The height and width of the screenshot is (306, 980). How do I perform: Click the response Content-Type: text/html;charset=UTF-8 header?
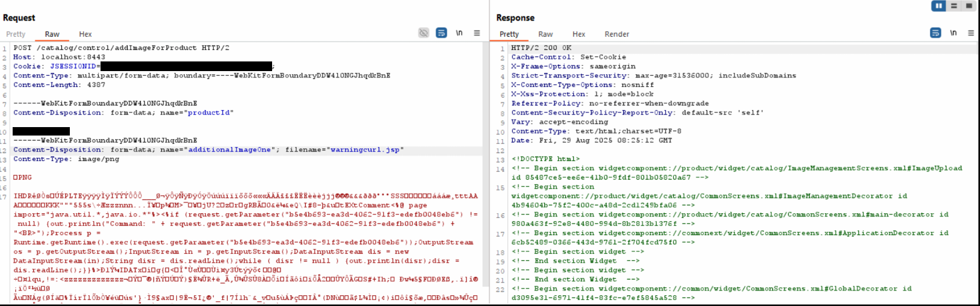click(597, 131)
